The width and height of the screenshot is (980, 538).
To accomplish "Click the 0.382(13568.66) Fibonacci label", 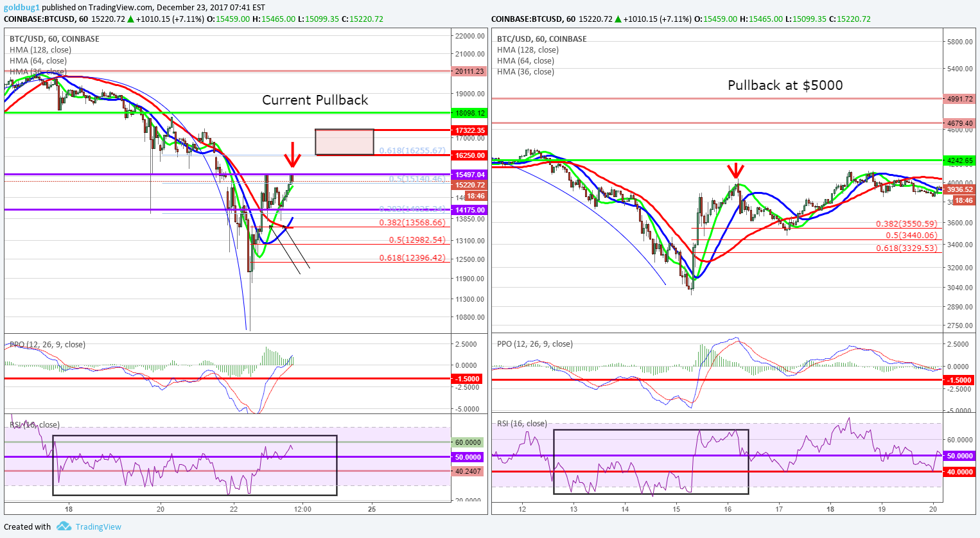I will click(x=412, y=223).
